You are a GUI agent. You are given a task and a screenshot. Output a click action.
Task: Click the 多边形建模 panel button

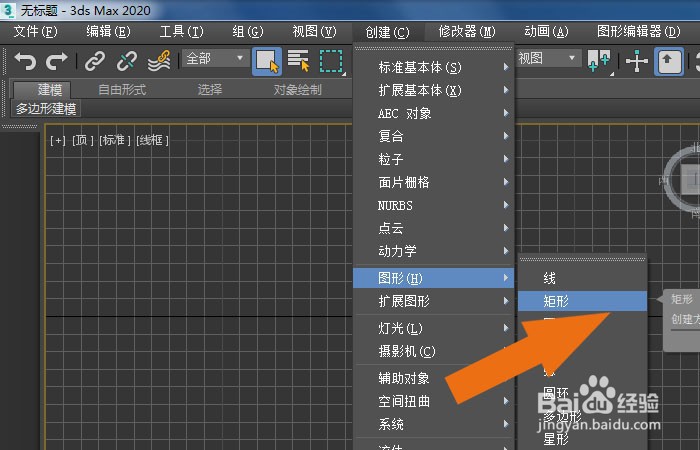tap(46, 109)
